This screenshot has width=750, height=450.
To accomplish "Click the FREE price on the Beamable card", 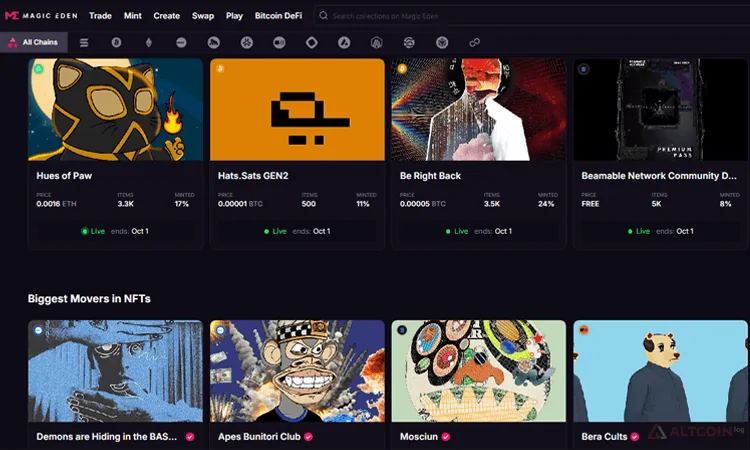I will coord(590,204).
